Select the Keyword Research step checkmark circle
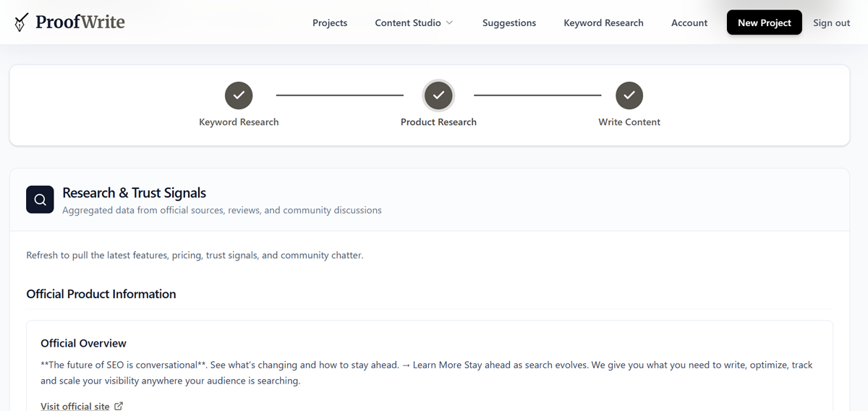 pos(239,95)
